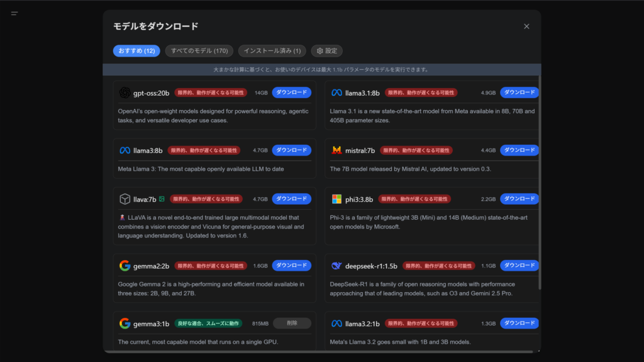Click the DeepSeek whale logo beside deepseek-r1:1.5b
The width and height of the screenshot is (644, 362).
click(x=336, y=266)
